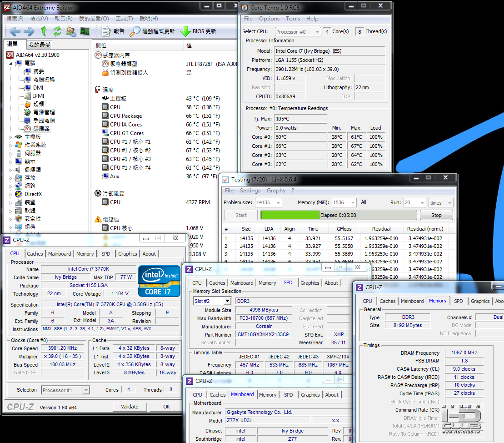The image size is (504, 443).
Task: Expand the 主機板 tree node
Action: pos(11,137)
